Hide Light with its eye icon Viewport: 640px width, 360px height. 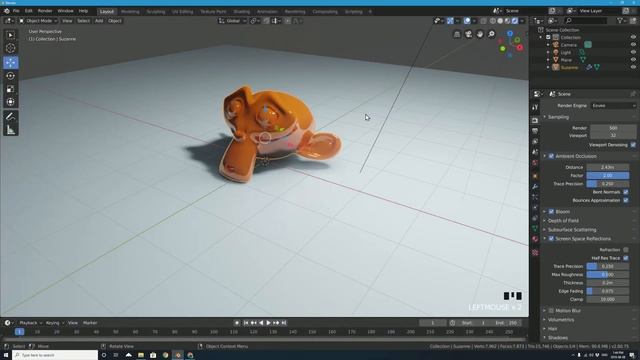tap(633, 52)
